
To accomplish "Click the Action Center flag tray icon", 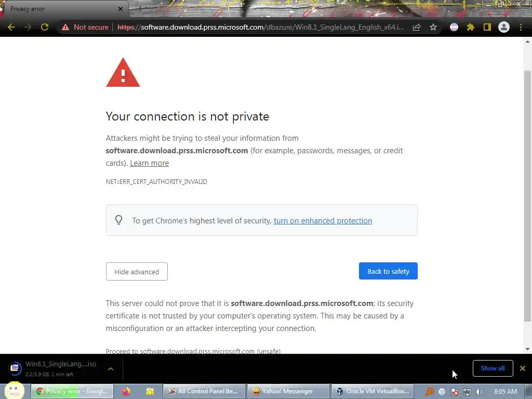I will (x=454, y=392).
